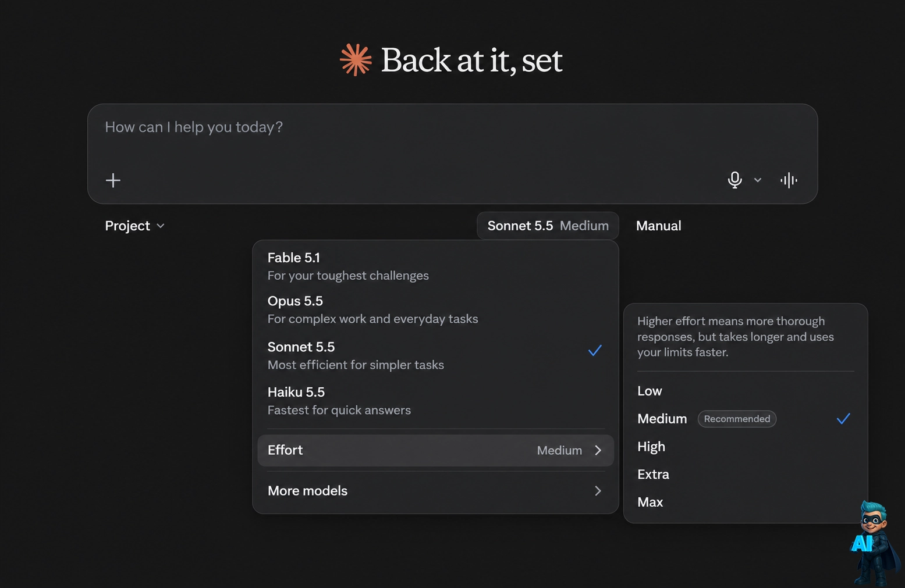Open the Effort submenu
The image size is (905, 588).
coord(435,450)
